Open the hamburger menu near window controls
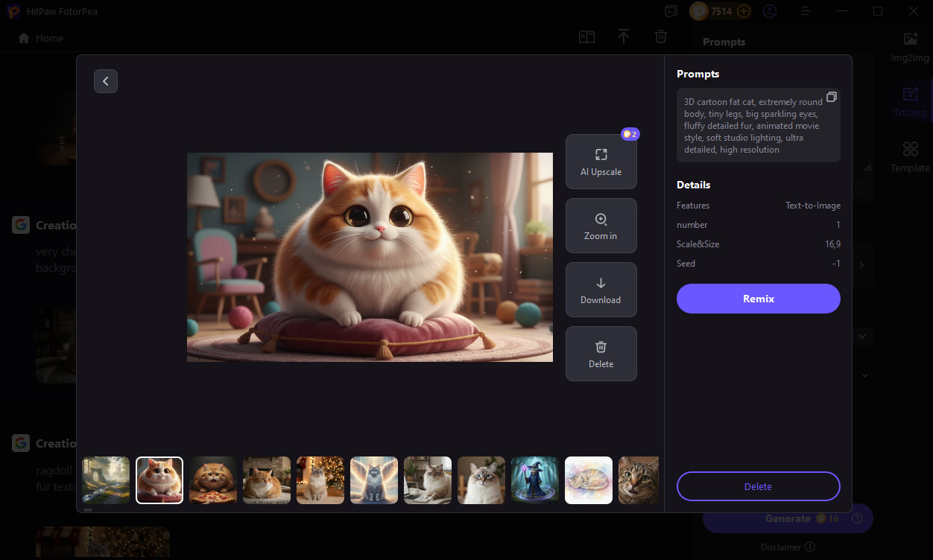Viewport: 933px width, 560px height. click(806, 11)
